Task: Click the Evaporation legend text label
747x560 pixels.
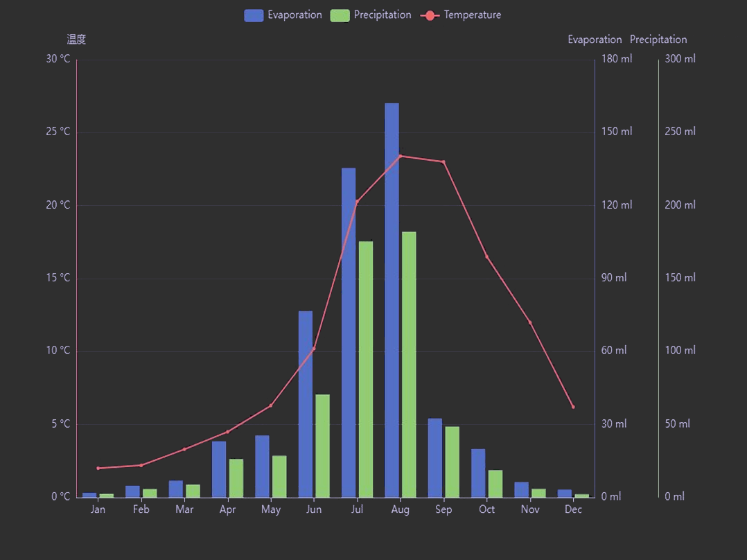Action: click(295, 15)
